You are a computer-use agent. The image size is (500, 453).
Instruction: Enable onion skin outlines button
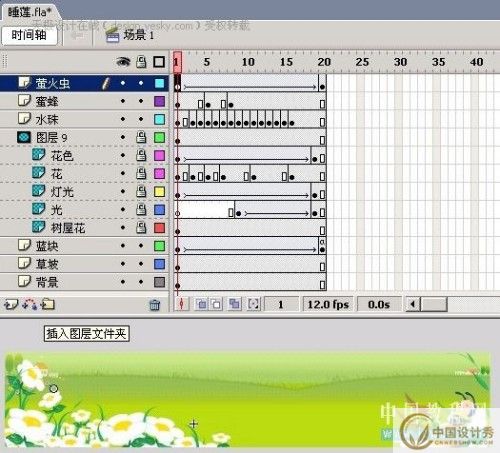216,304
